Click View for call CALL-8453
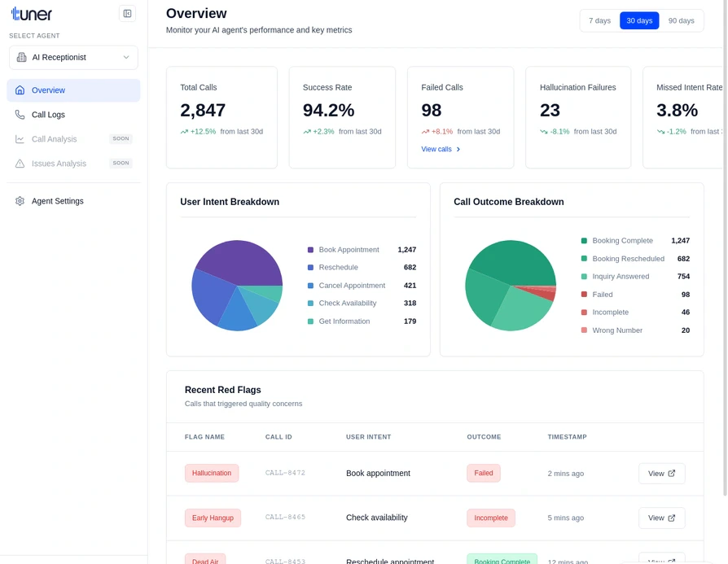The width and height of the screenshot is (728, 564). point(661,560)
